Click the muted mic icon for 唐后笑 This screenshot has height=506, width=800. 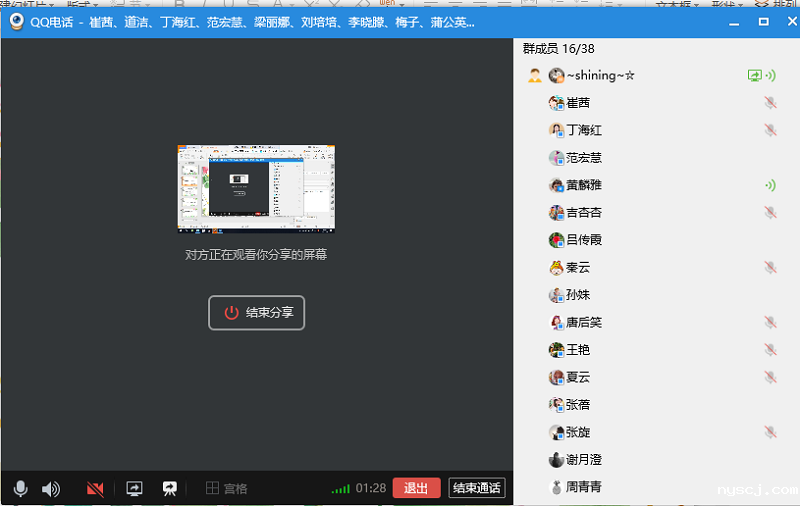[x=770, y=322]
